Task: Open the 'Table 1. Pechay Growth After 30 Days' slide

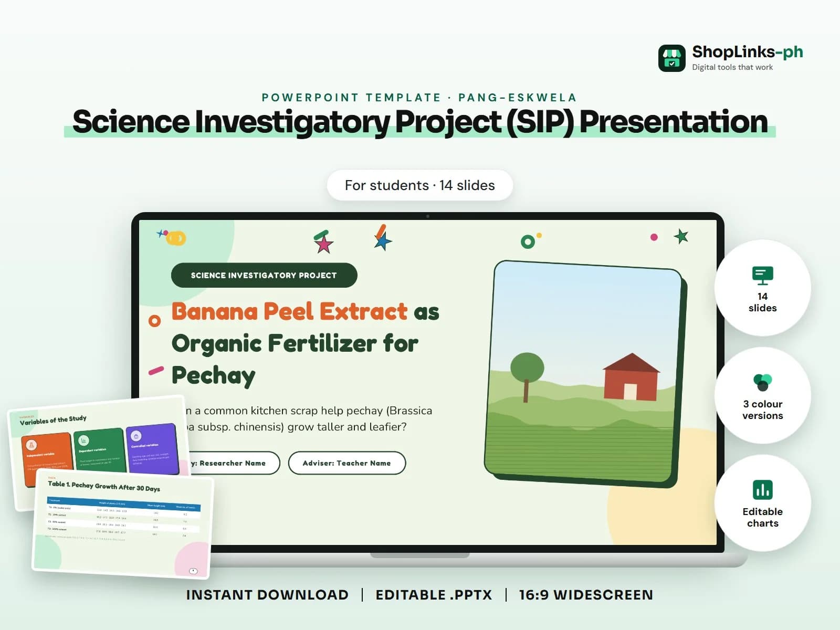Action: [123, 525]
